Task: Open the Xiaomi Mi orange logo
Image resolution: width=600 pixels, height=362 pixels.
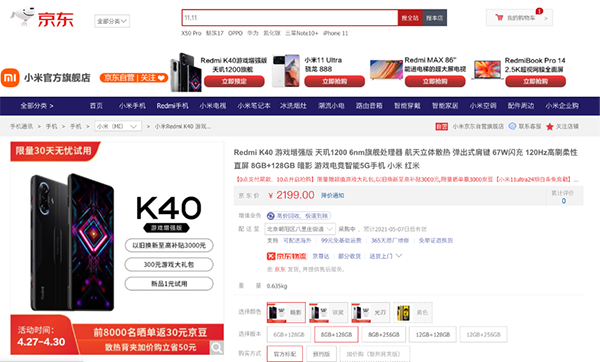Action: pos(10,78)
